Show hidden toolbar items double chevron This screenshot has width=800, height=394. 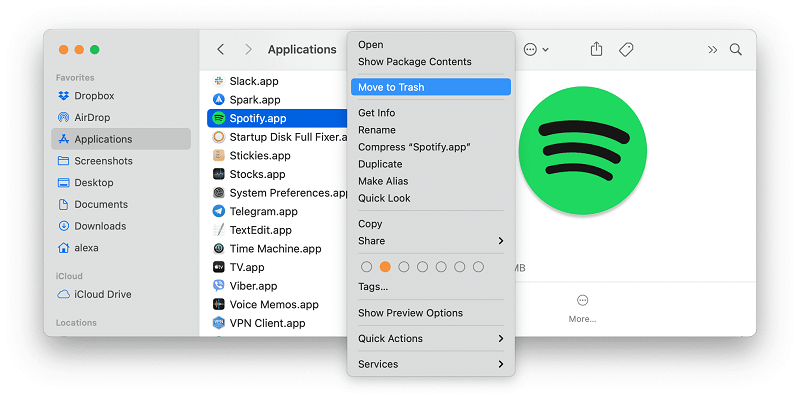coord(713,50)
